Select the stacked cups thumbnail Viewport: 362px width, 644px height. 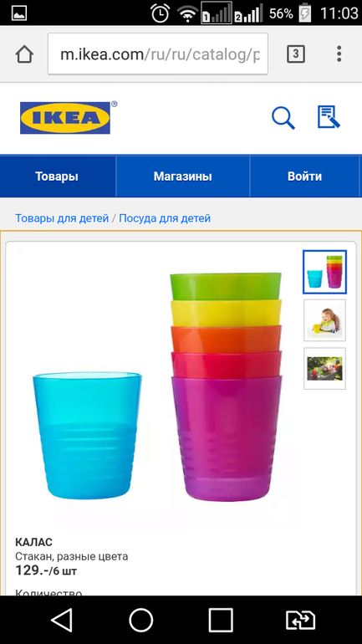point(324,272)
